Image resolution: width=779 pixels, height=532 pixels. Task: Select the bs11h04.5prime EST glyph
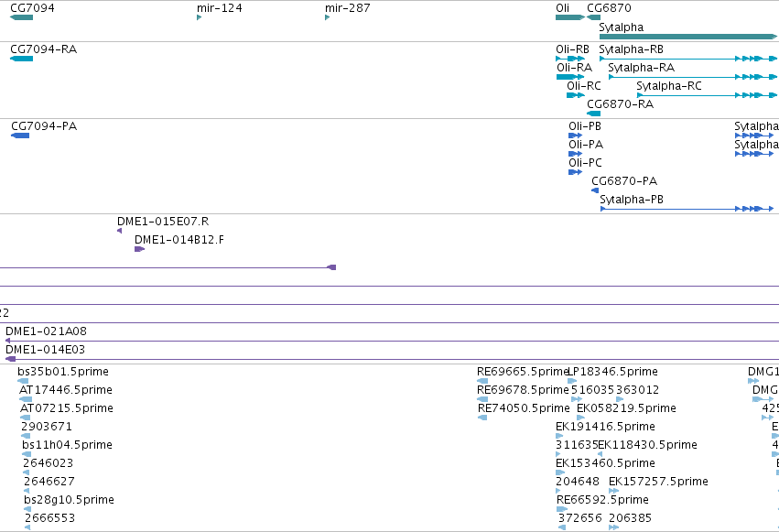click(x=27, y=454)
